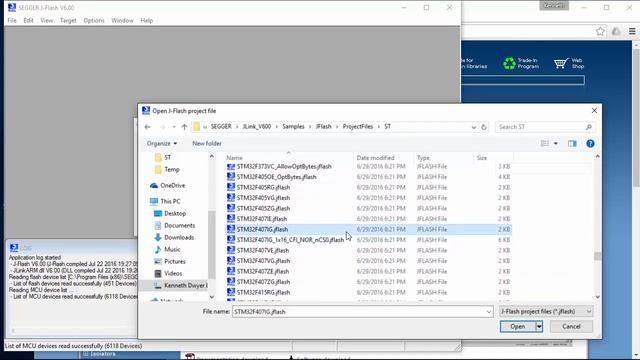This screenshot has height=360, width=640.
Task: Go up one folder level
Action: click(184, 127)
